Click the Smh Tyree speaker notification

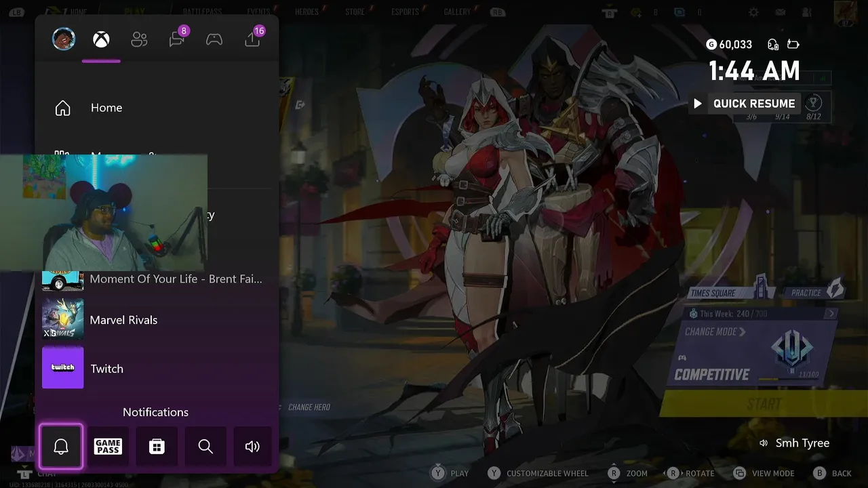point(794,443)
